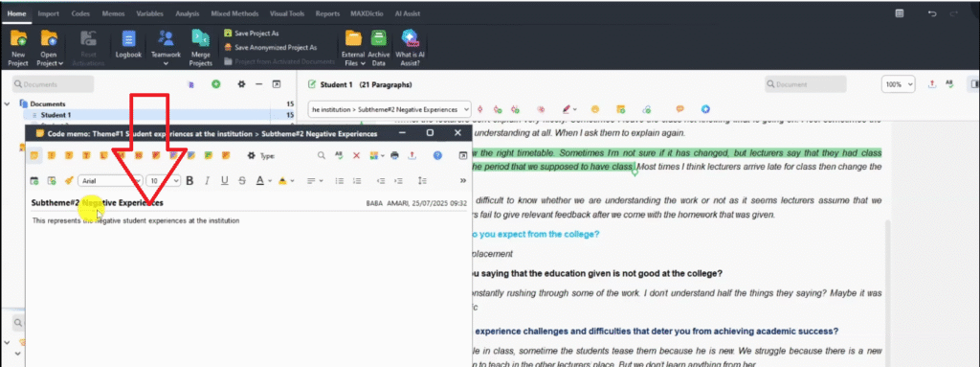Click the numbered list icon
The height and width of the screenshot is (367, 980).
tap(357, 181)
